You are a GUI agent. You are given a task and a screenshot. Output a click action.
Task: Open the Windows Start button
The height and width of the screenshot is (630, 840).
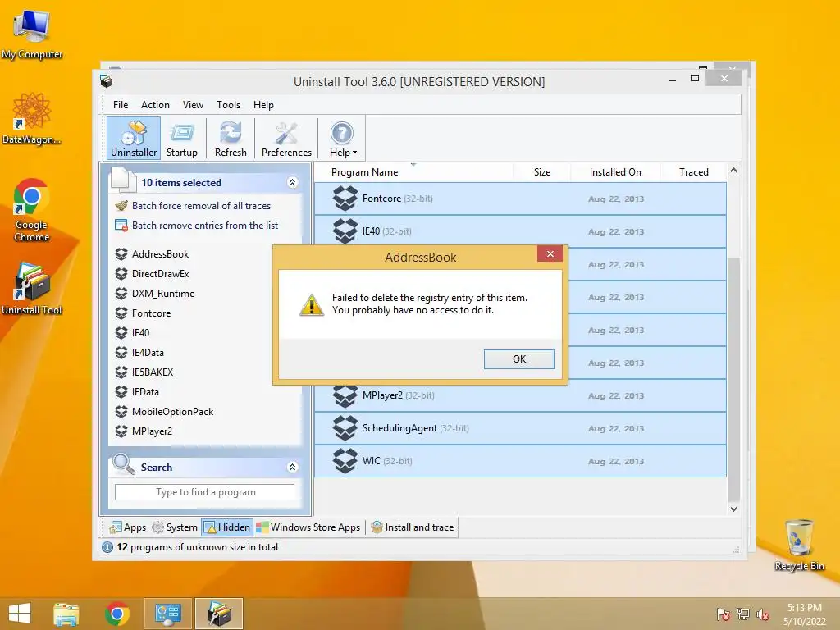tap(20, 614)
